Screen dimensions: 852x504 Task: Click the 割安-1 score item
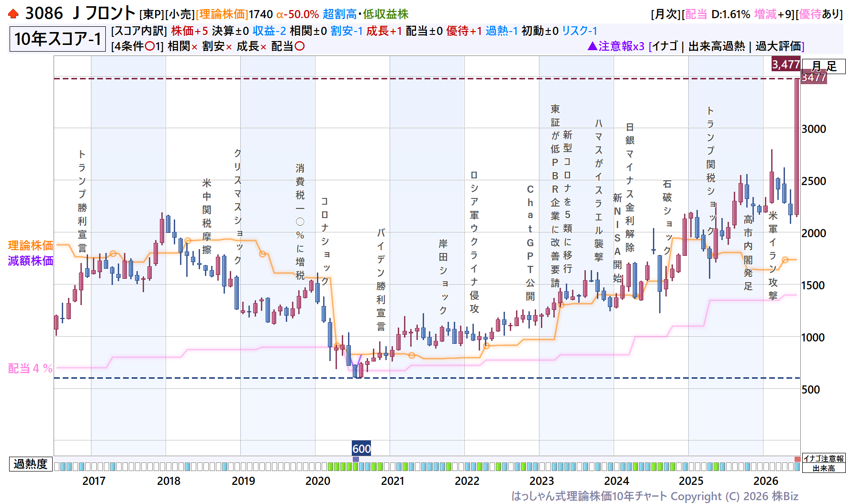[347, 31]
